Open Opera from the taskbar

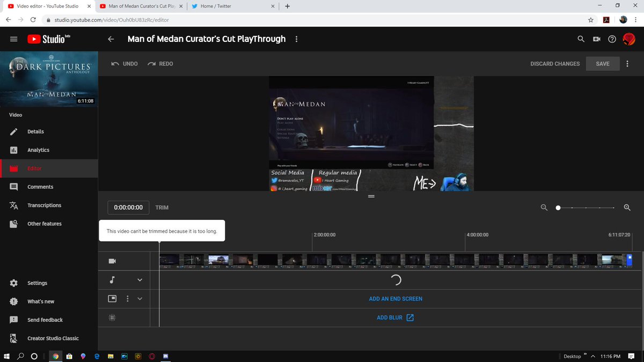point(152,356)
